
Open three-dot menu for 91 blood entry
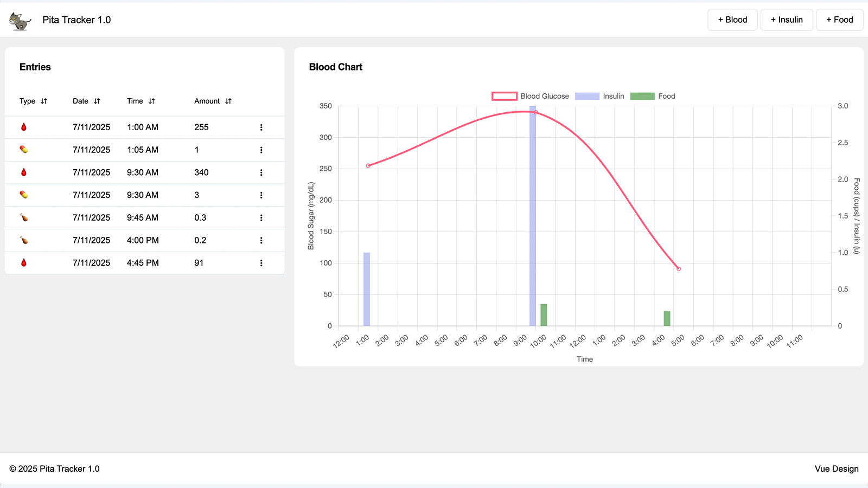point(261,263)
